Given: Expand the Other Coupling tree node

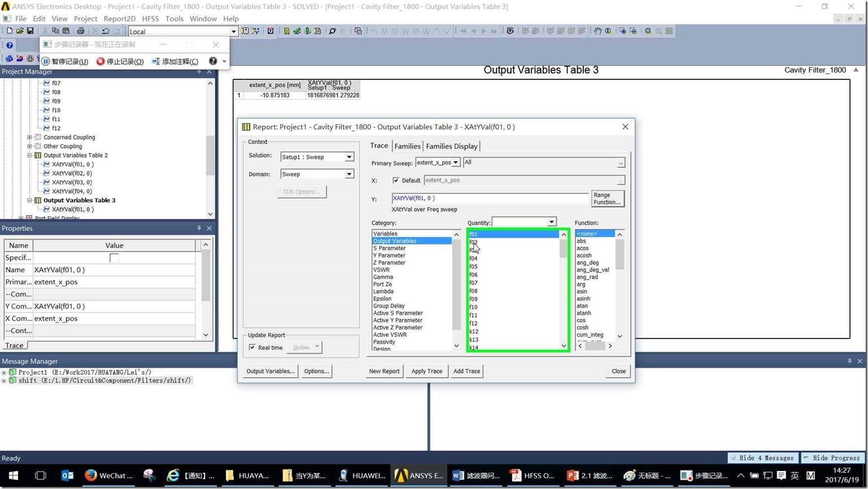Looking at the screenshot, I should (x=29, y=146).
